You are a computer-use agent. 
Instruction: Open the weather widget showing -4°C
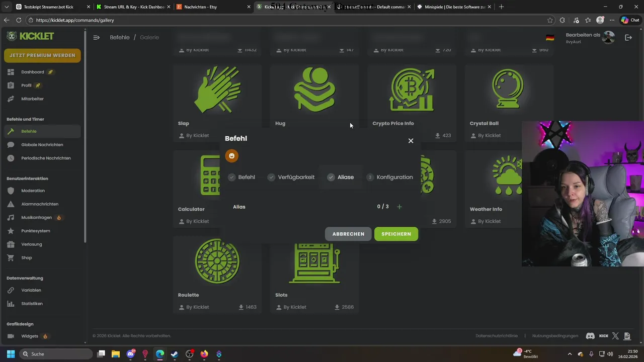pos(525,353)
